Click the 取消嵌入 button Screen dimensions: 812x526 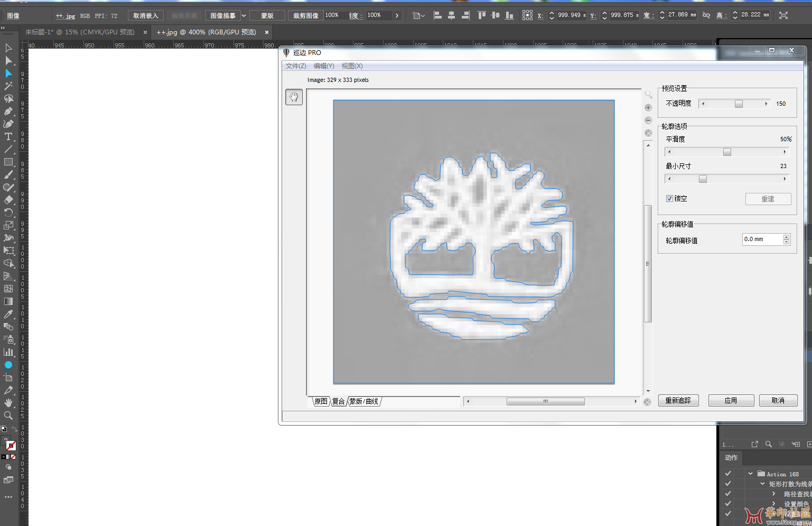tap(146, 16)
